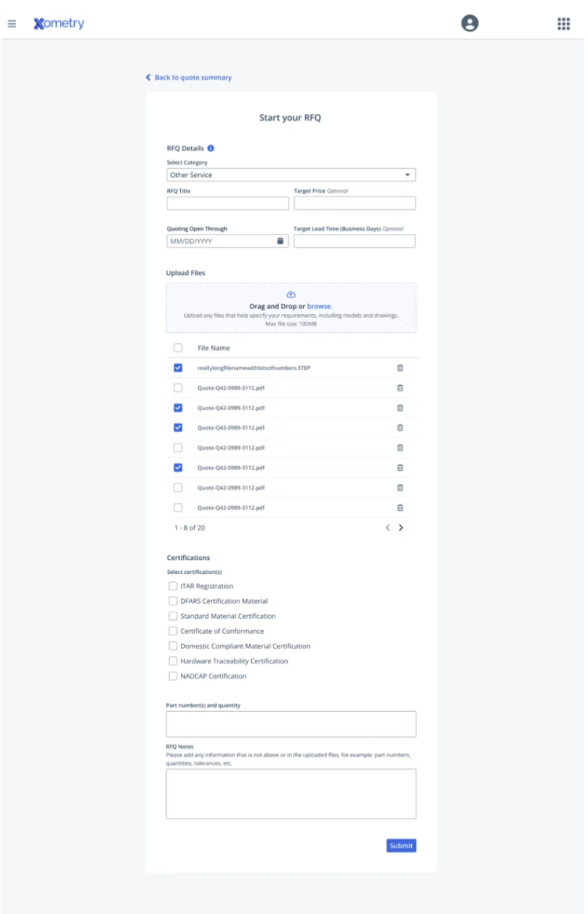The width and height of the screenshot is (588, 914).
Task: Select Standard Material Certification checkbox
Action: pos(173,616)
